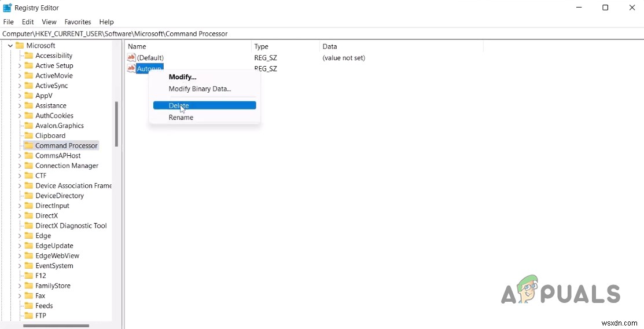Screen dimensions: 644x329
Task: Open the Favorites menu
Action: (78, 22)
